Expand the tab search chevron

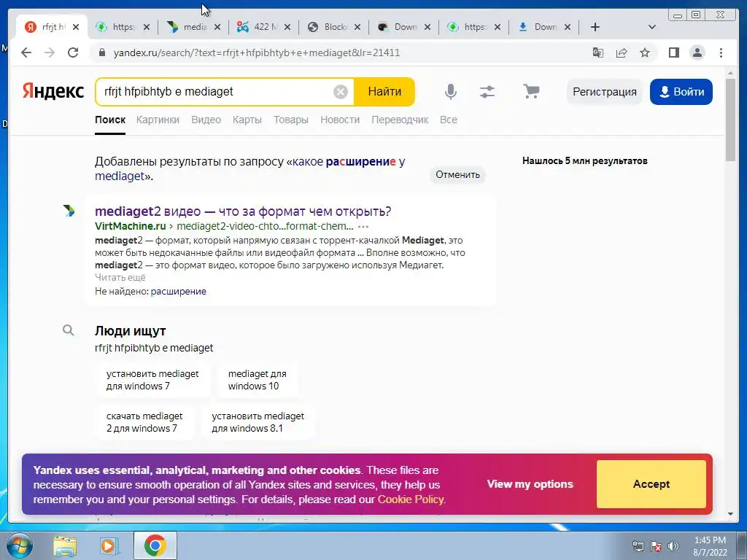(x=652, y=27)
